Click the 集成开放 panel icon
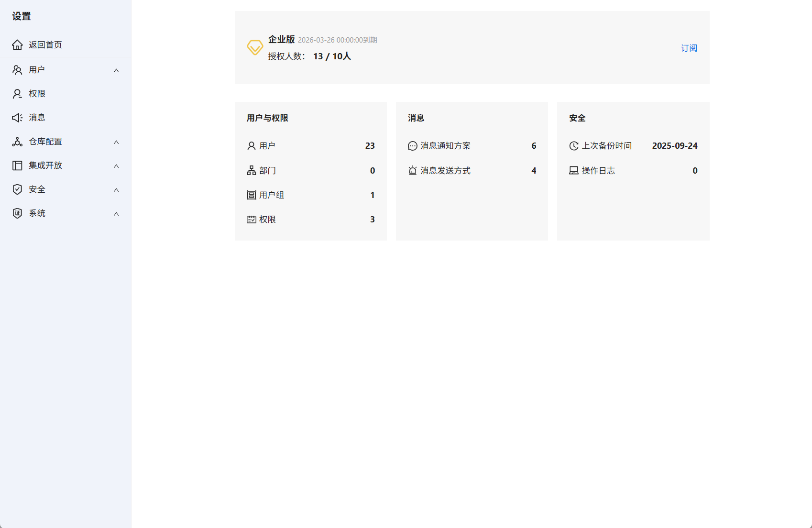Viewport: 812px width, 528px height. [18, 165]
